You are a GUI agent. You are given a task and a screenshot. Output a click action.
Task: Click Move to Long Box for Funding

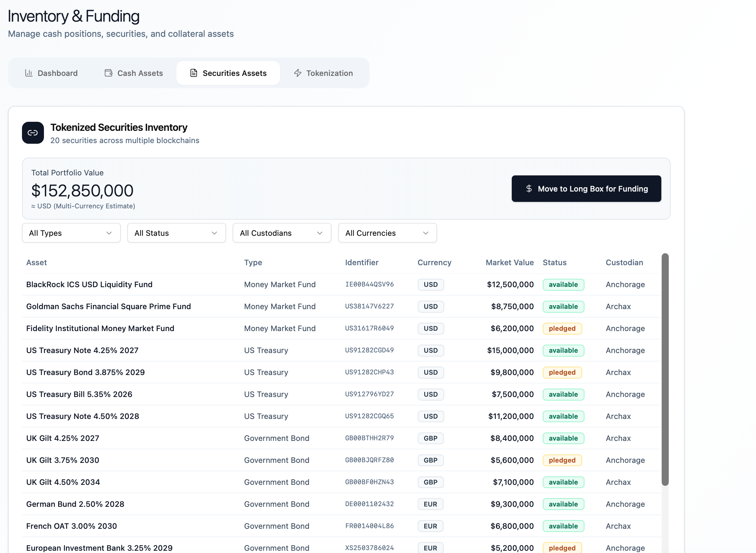tap(586, 189)
